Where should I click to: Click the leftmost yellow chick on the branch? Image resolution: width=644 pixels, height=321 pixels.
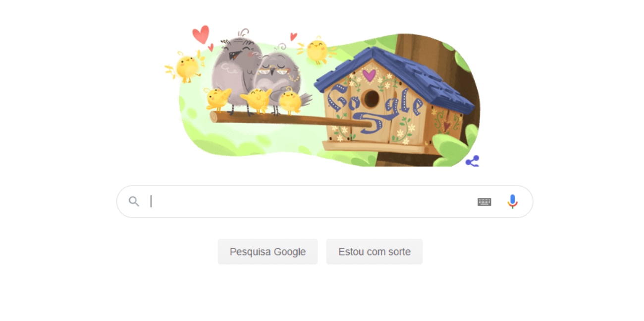coord(217,99)
